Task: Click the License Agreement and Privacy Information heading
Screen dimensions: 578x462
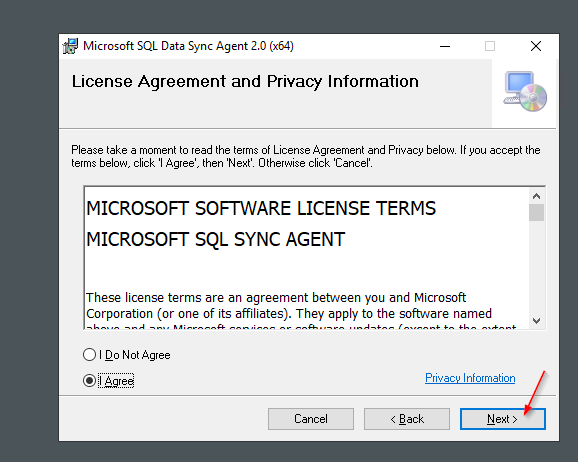Action: pyautogui.click(x=245, y=81)
